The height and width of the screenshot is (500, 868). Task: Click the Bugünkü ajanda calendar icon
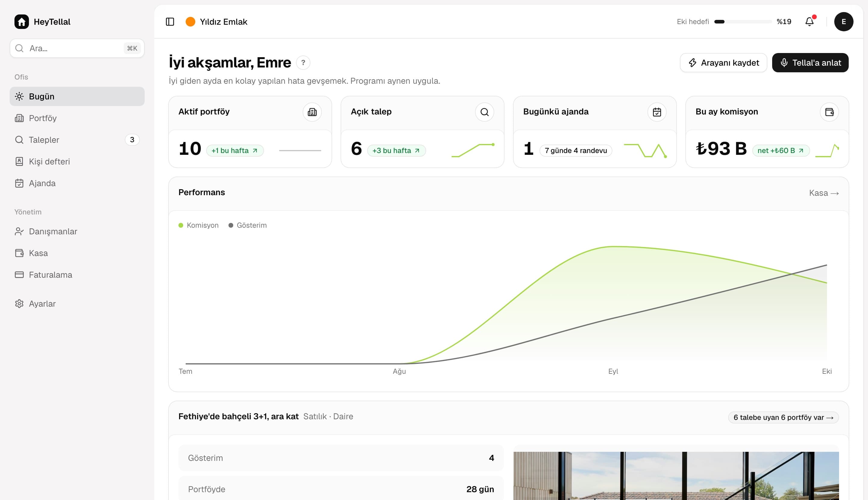pos(657,112)
